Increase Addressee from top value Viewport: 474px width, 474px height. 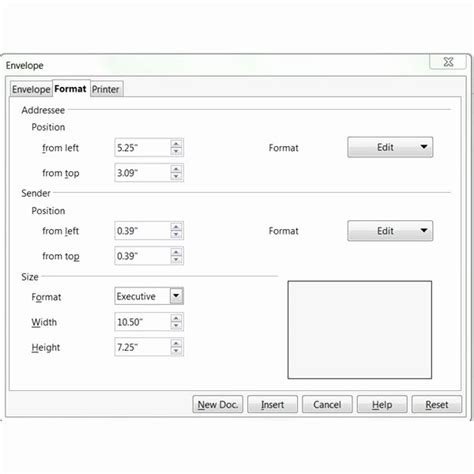176,169
